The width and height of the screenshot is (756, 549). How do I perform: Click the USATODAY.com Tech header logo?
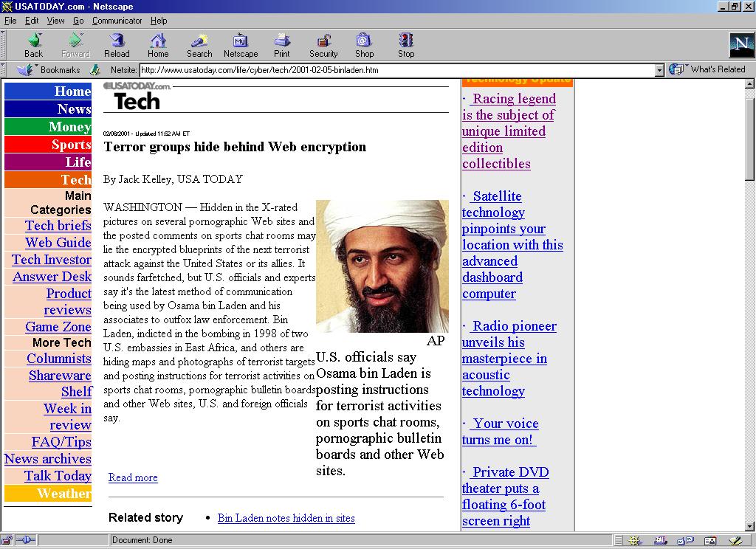[x=137, y=97]
